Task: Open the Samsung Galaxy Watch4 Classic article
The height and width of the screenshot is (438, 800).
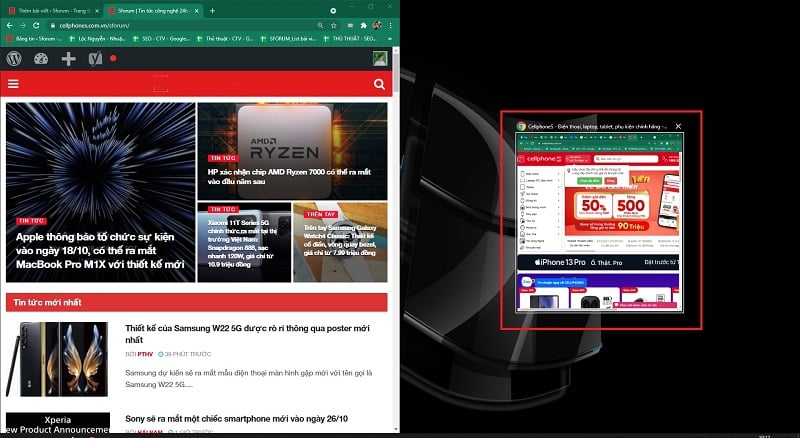Action: 340,240
